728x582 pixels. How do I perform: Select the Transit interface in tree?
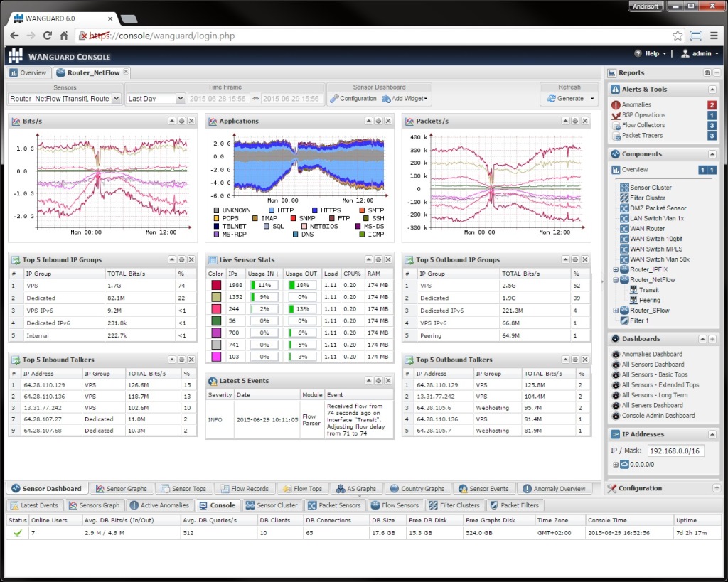[x=648, y=290]
